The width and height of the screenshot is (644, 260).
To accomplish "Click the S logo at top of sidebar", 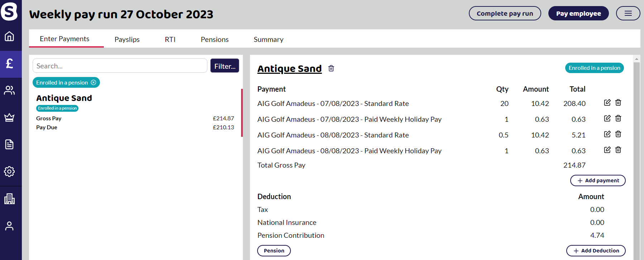I will click(x=9, y=11).
